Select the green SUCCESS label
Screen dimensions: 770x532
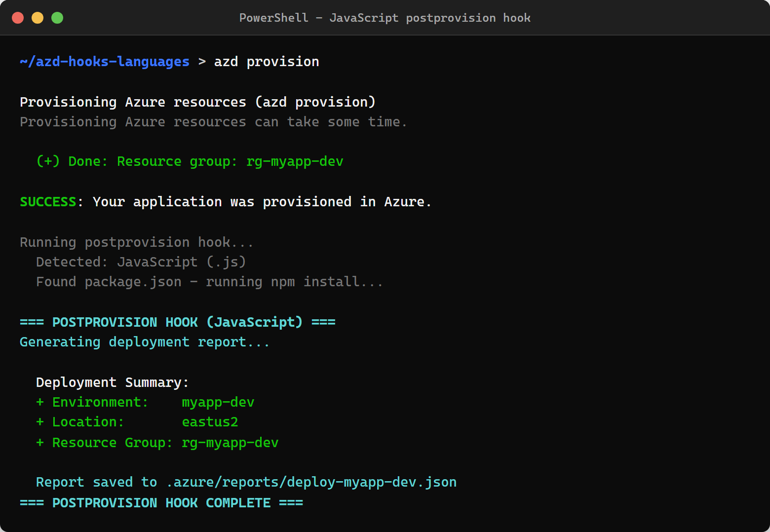coord(48,201)
